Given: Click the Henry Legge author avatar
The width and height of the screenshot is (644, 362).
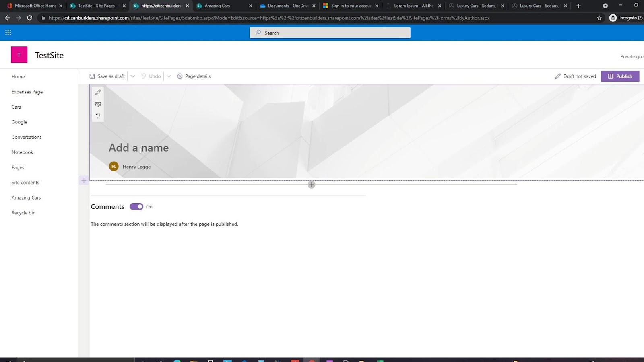Looking at the screenshot, I should point(114,167).
